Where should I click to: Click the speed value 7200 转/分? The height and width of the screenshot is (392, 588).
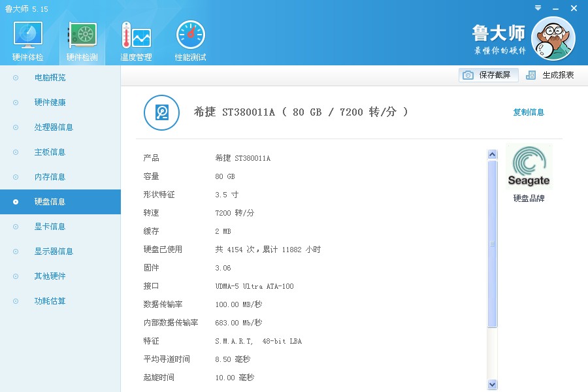pos(235,213)
